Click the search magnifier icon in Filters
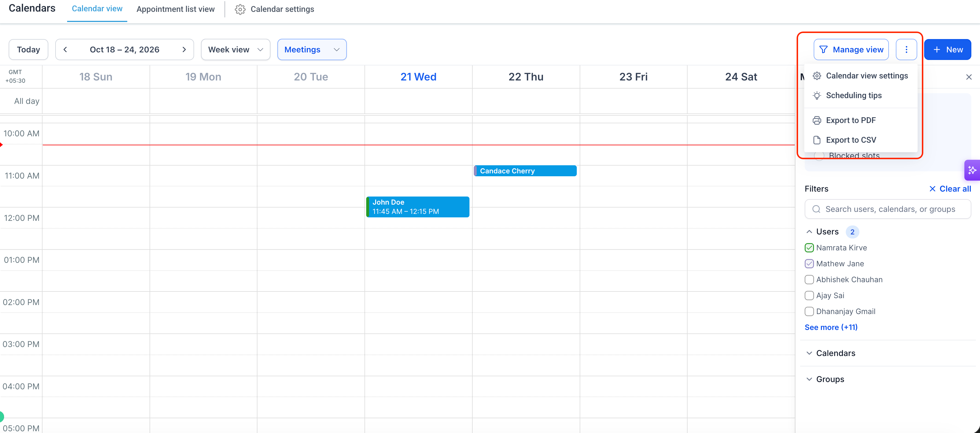The width and height of the screenshot is (980, 433). pyautogui.click(x=816, y=209)
